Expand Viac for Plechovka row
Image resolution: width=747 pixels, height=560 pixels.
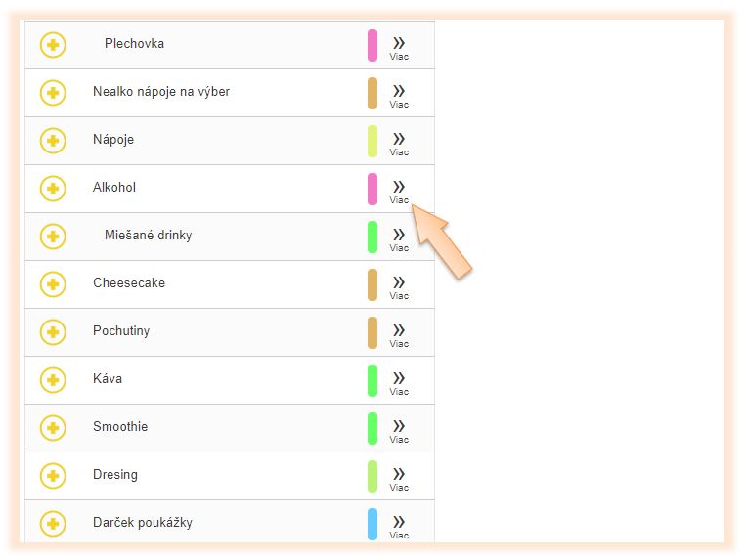click(x=399, y=49)
